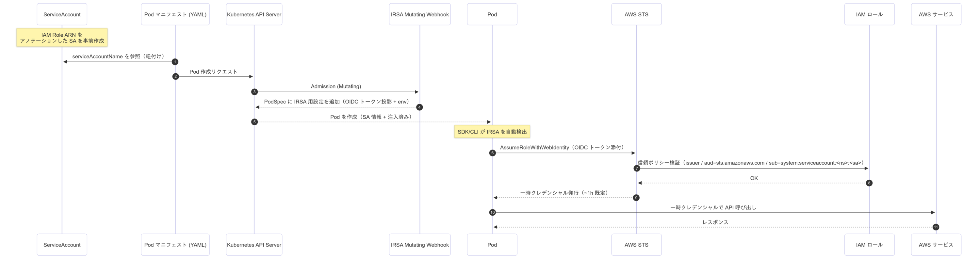The width and height of the screenshot is (980, 270).
Task: Click the 'レスポンス' message label
Action: click(715, 222)
